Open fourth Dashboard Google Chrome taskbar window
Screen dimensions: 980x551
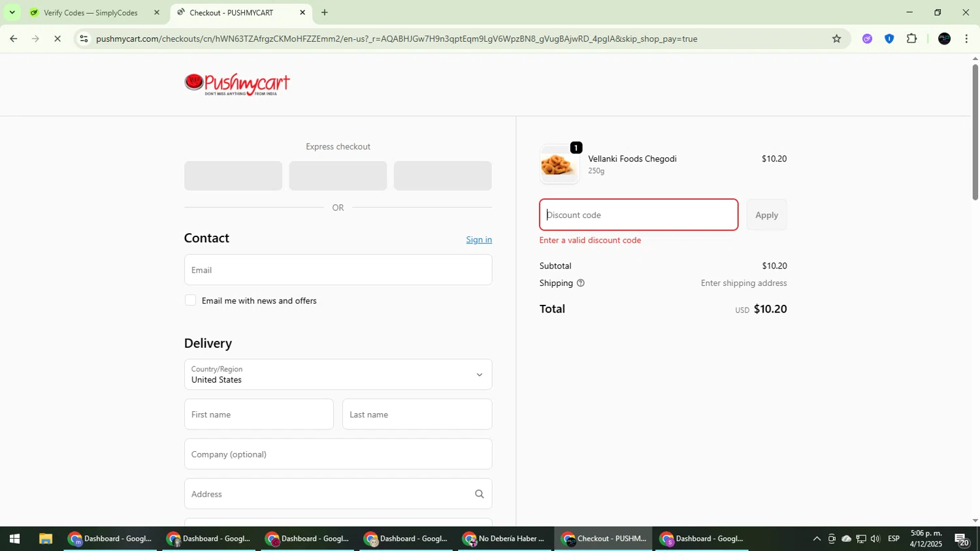(x=406, y=539)
